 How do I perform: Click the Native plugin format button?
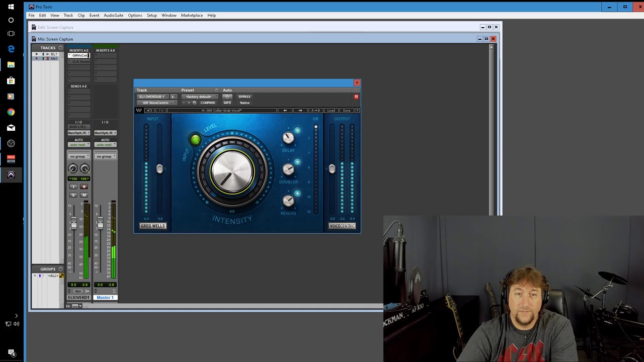[245, 103]
